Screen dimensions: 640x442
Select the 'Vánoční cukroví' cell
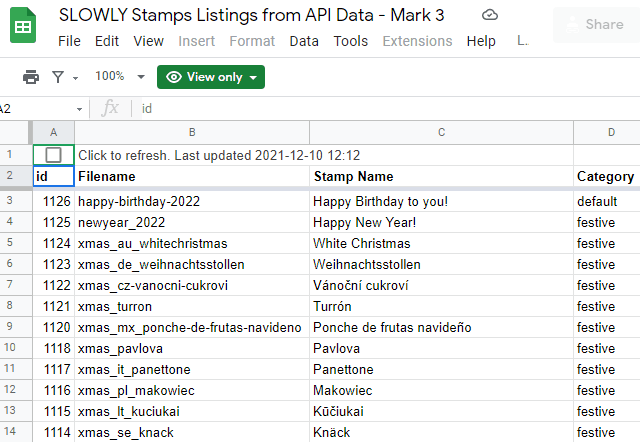[441, 285]
